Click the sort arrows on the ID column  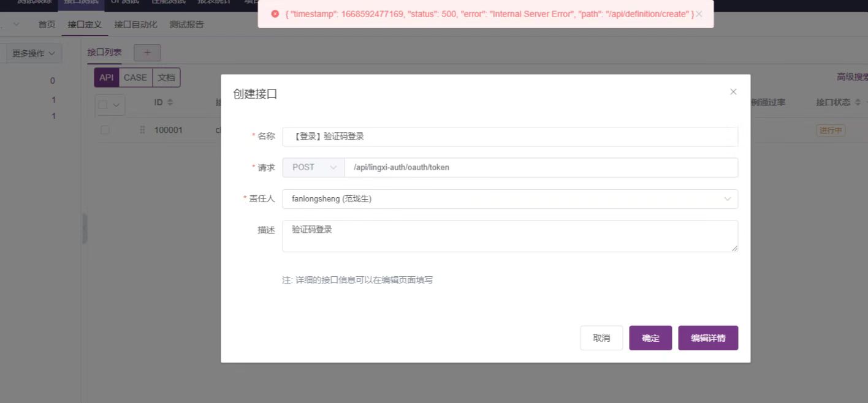(x=171, y=102)
